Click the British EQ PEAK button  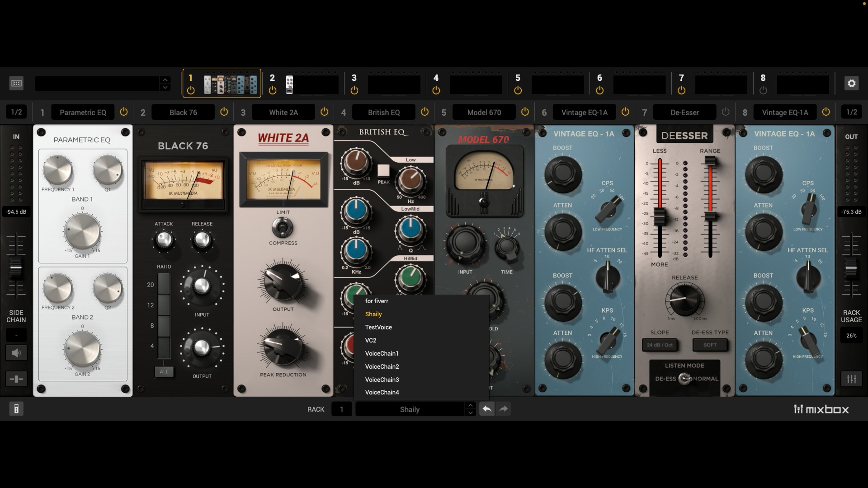point(383,171)
